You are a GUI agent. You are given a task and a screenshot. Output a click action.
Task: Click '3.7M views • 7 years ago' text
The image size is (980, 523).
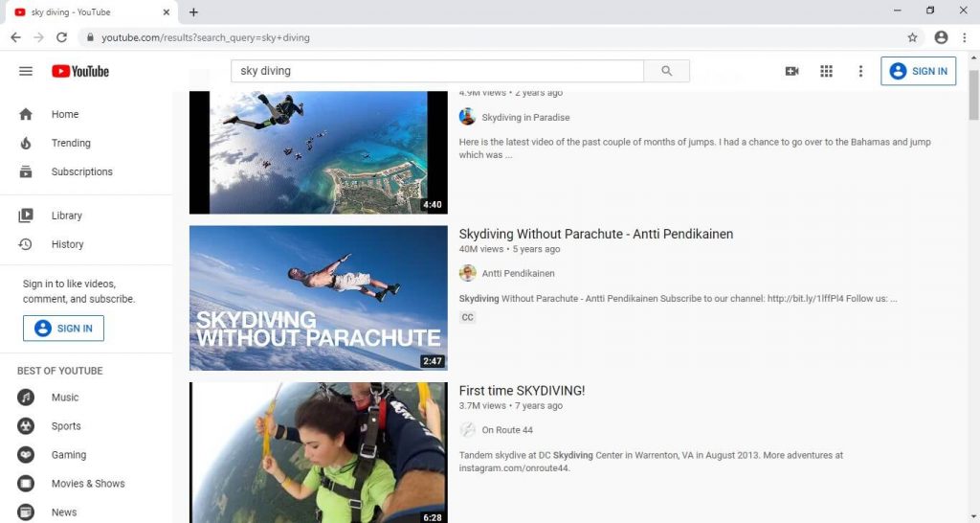[511, 405]
